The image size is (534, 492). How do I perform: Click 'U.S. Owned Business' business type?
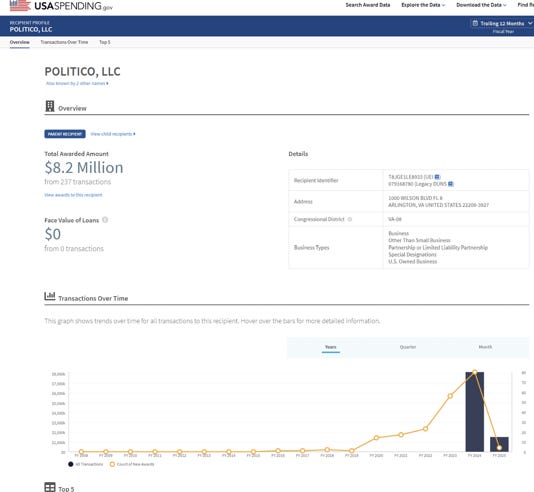coord(412,261)
